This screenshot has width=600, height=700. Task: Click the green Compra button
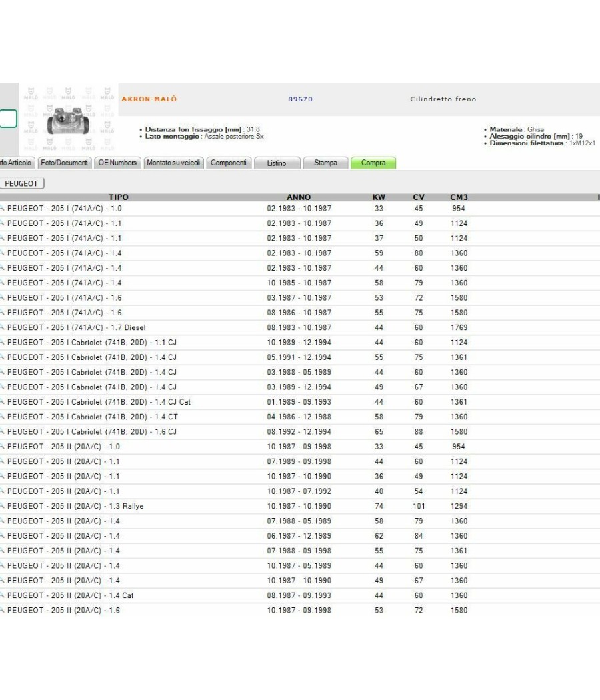coord(373,163)
